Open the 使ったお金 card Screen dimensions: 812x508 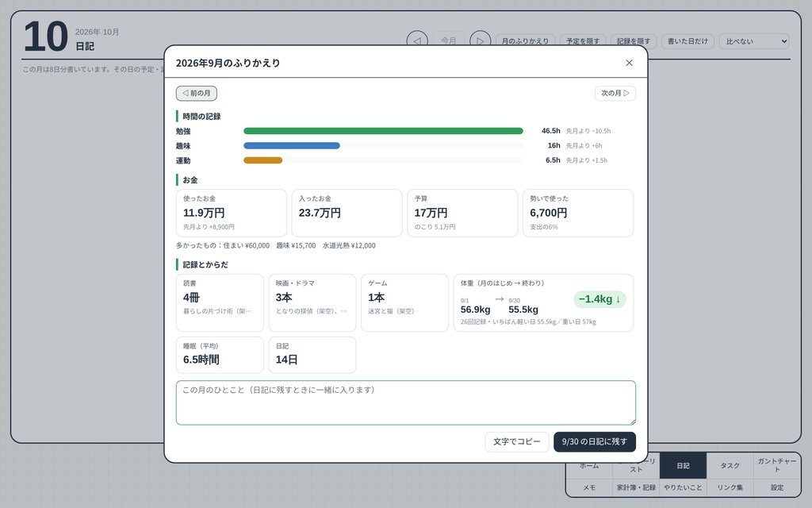click(x=232, y=213)
